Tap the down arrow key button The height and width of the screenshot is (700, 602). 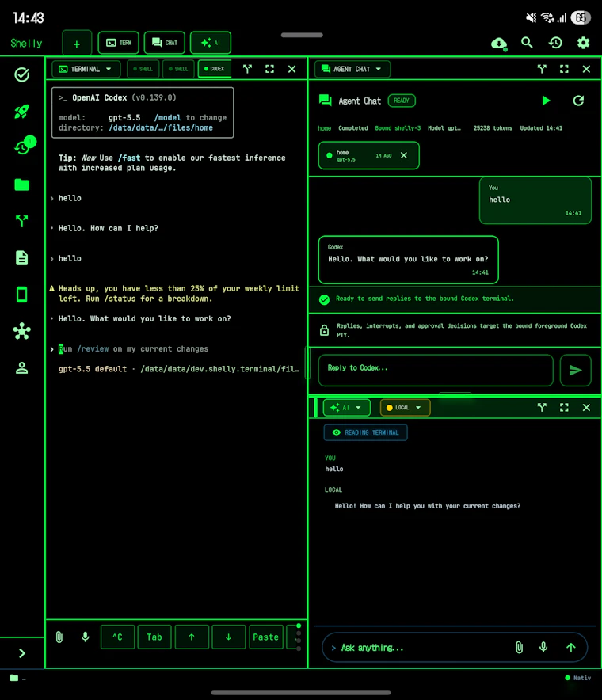(x=229, y=637)
